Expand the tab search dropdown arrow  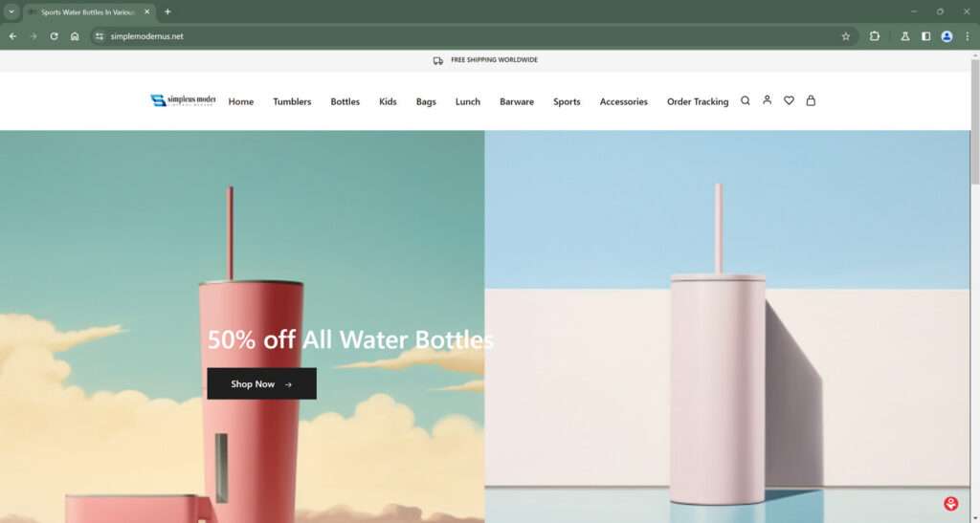point(11,11)
